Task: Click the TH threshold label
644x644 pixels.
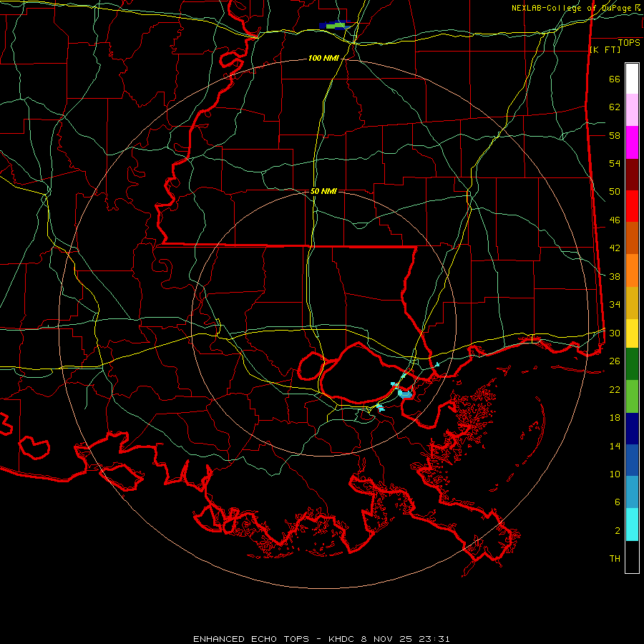Action: (615, 559)
